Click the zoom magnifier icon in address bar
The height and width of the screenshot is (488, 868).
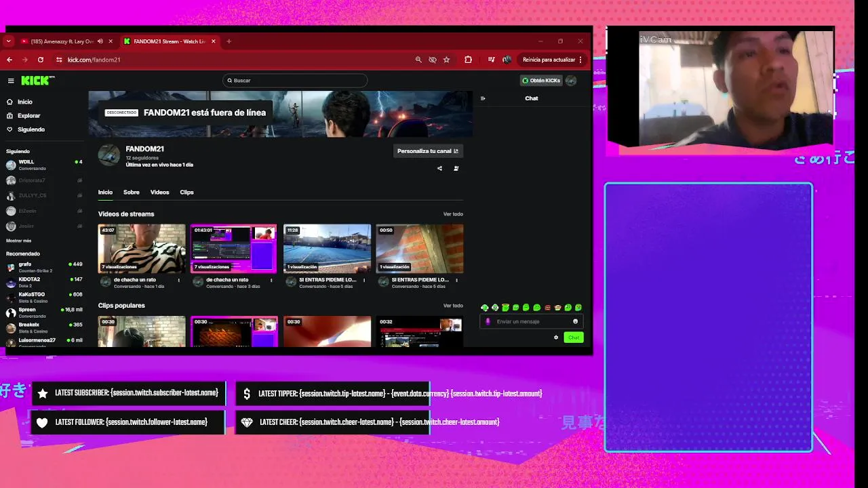[418, 60]
